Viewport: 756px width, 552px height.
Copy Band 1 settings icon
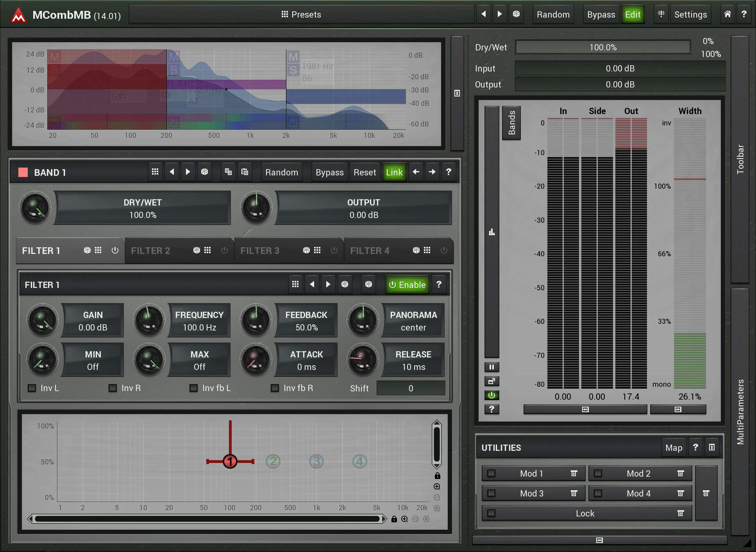228,172
